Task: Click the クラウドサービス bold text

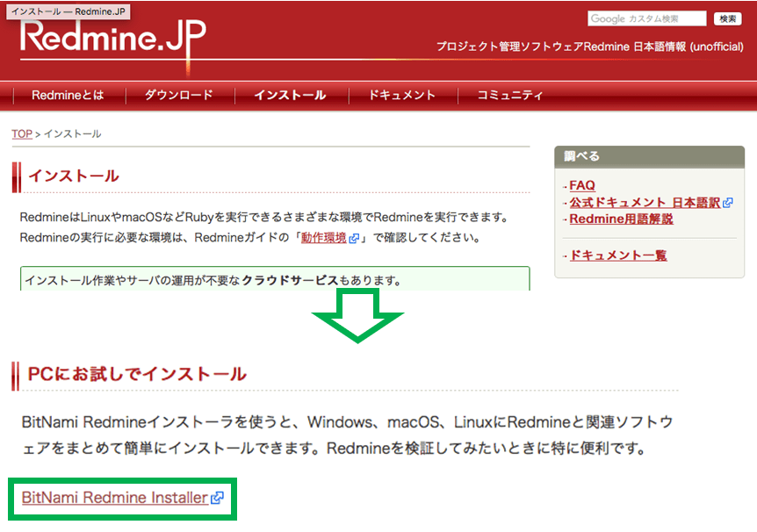Action: 290,280
